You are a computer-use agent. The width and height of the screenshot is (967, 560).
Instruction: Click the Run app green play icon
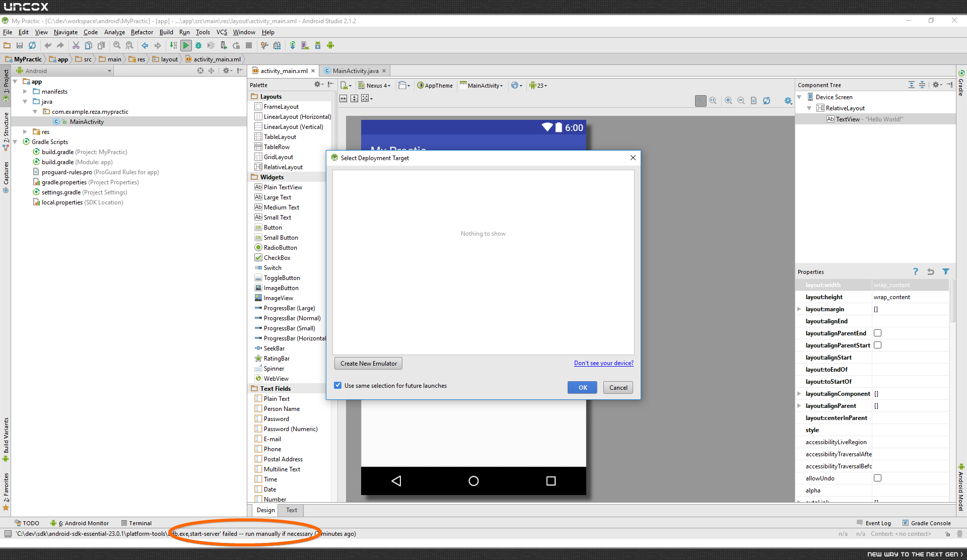tap(186, 45)
